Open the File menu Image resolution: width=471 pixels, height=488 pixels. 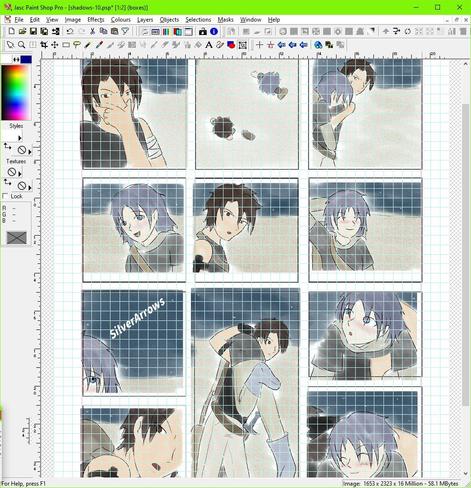tap(19, 20)
